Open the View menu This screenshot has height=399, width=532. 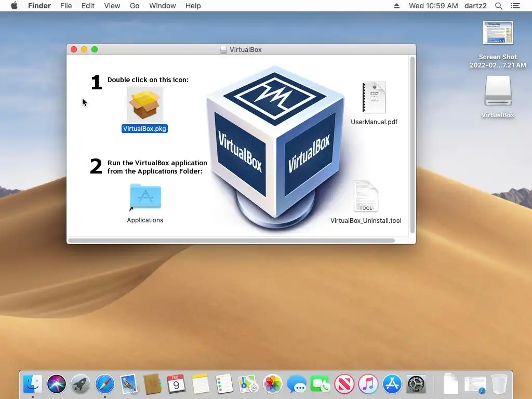tap(112, 6)
